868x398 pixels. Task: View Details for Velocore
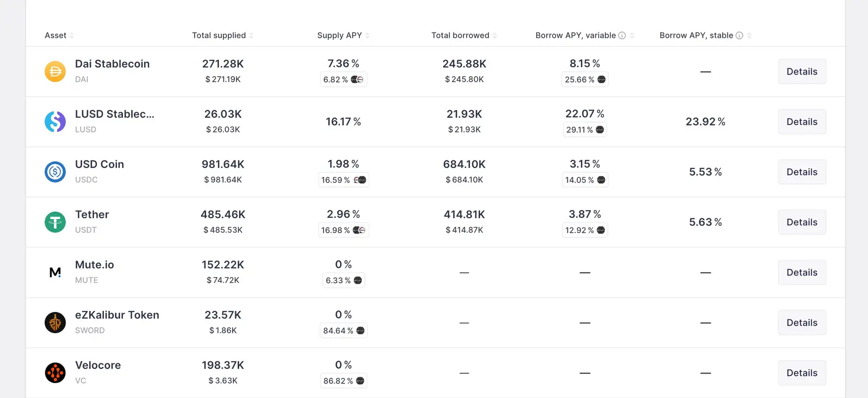[802, 373]
